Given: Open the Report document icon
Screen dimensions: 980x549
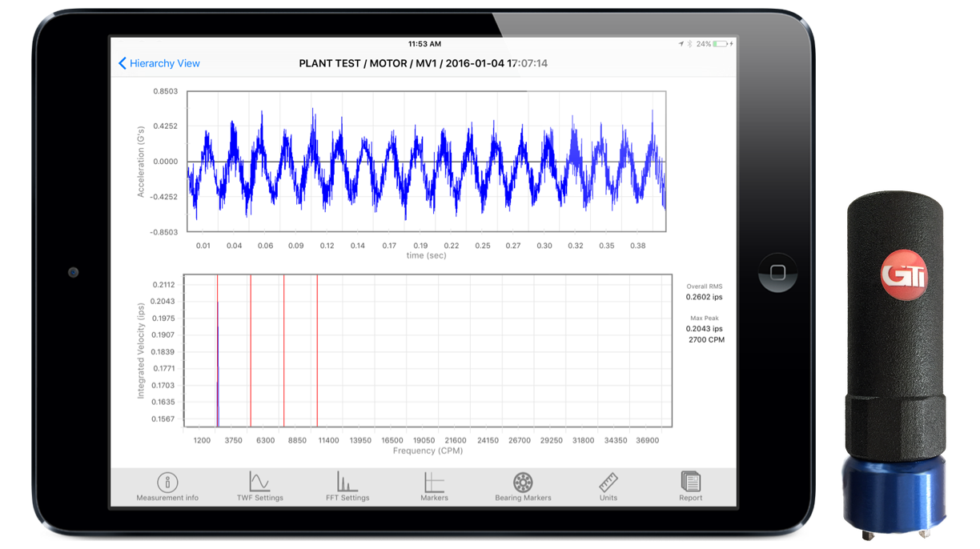Looking at the screenshot, I should pos(690,482).
